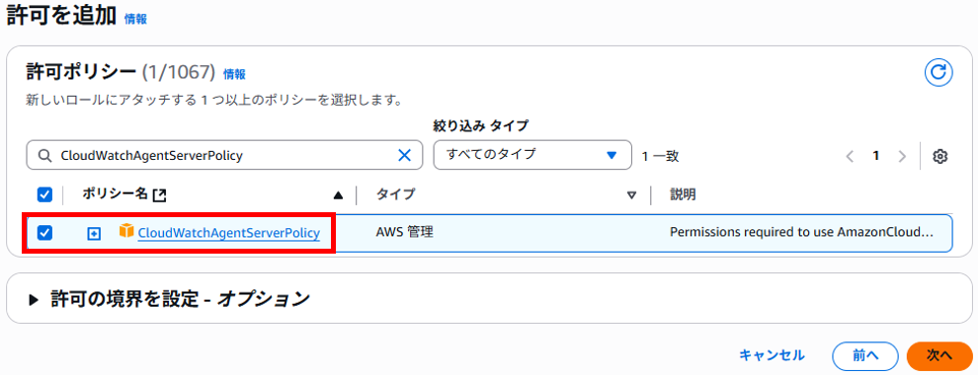Image resolution: width=980 pixels, height=378 pixels.
Task: Click page number 1 in pagination
Action: [876, 156]
